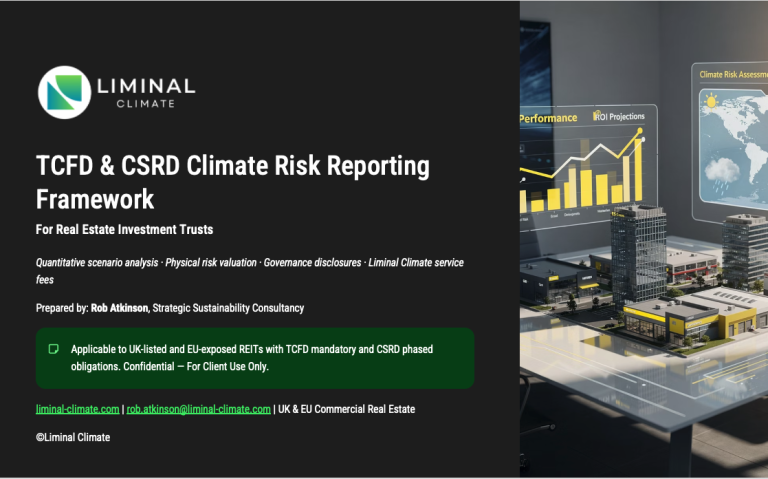Select the TCFD & CSRD slide title
Viewport: 768px width, 479px height.
coord(232,181)
